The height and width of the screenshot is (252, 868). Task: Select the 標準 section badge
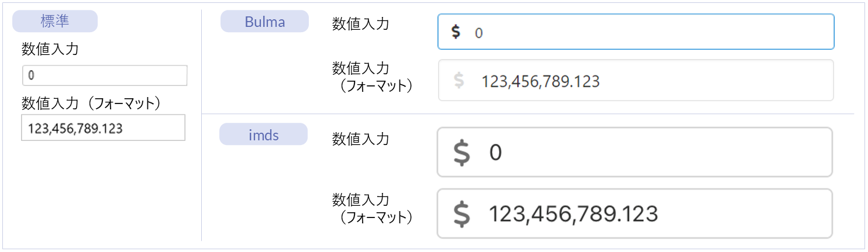55,22
